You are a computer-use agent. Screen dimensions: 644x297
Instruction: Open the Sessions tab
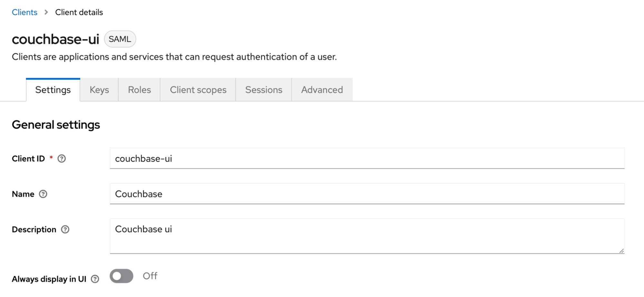point(264,90)
